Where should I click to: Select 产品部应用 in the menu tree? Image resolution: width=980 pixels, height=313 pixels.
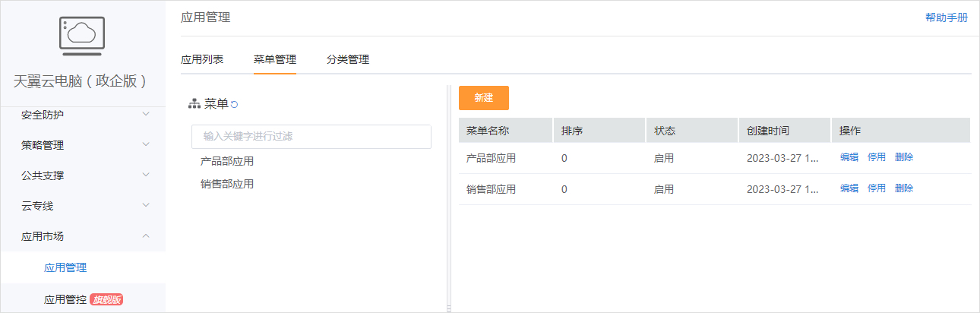[227, 161]
